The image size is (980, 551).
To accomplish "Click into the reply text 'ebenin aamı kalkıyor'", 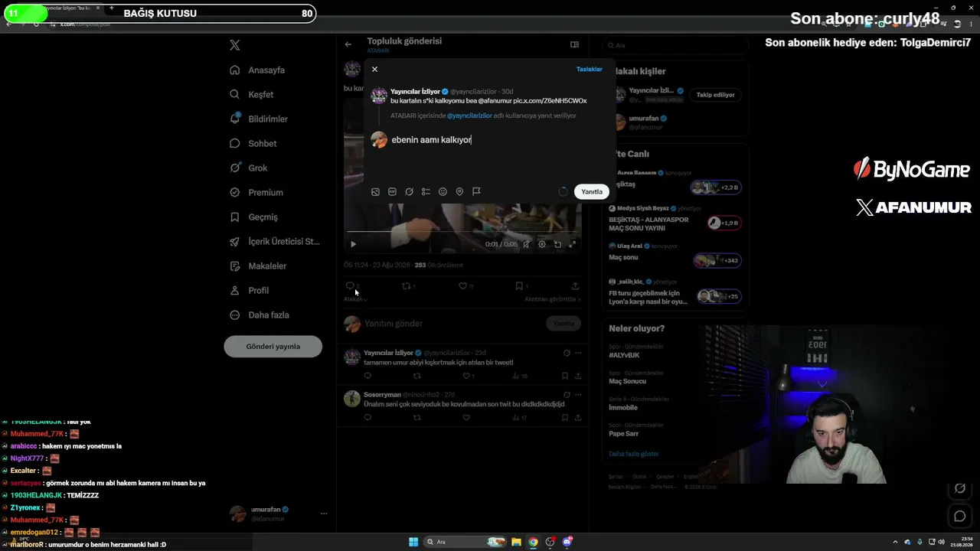I will (x=431, y=140).
